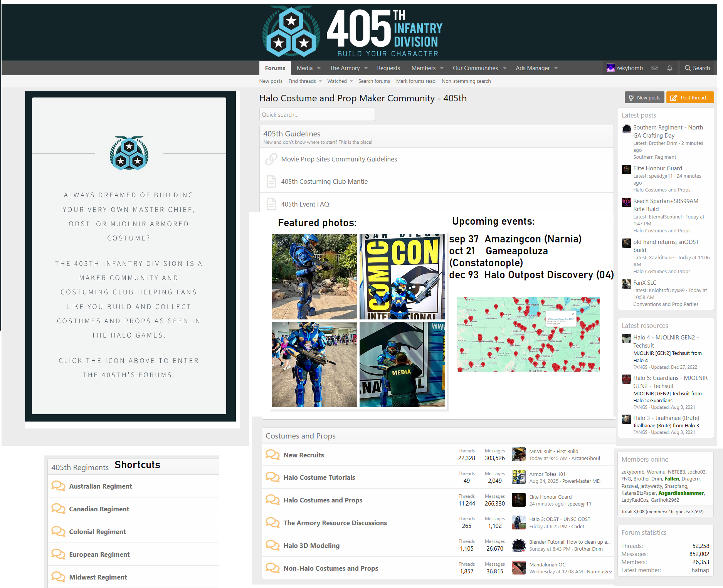Expand Our Communities dropdown arrow
Image resolution: width=723 pixels, height=588 pixels.
(504, 68)
